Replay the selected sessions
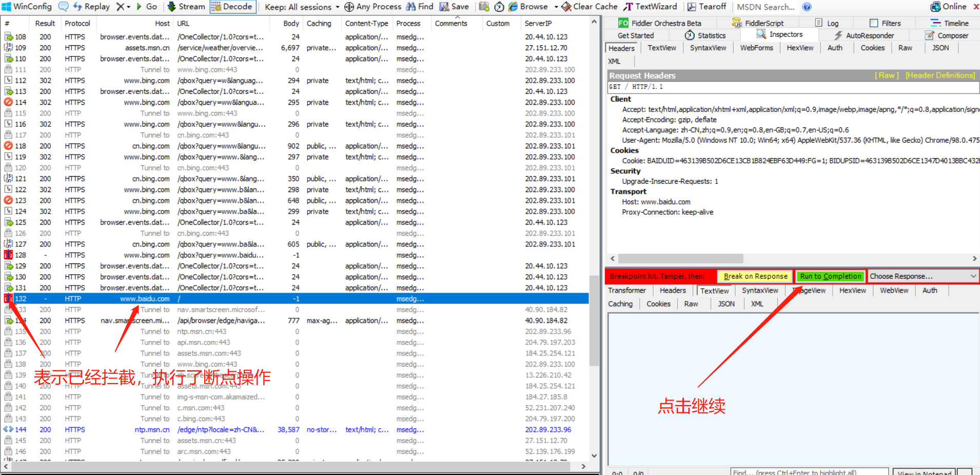This screenshot has height=475, width=980. 91,7
